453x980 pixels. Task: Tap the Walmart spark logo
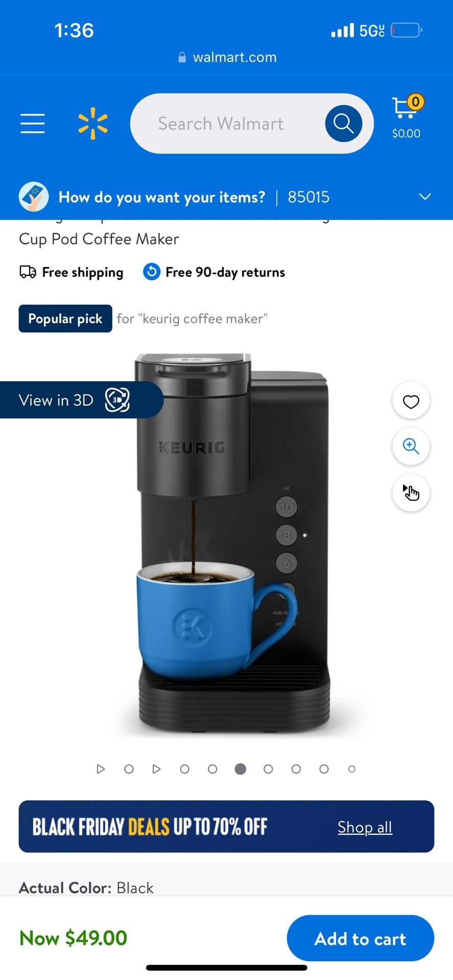(x=93, y=124)
